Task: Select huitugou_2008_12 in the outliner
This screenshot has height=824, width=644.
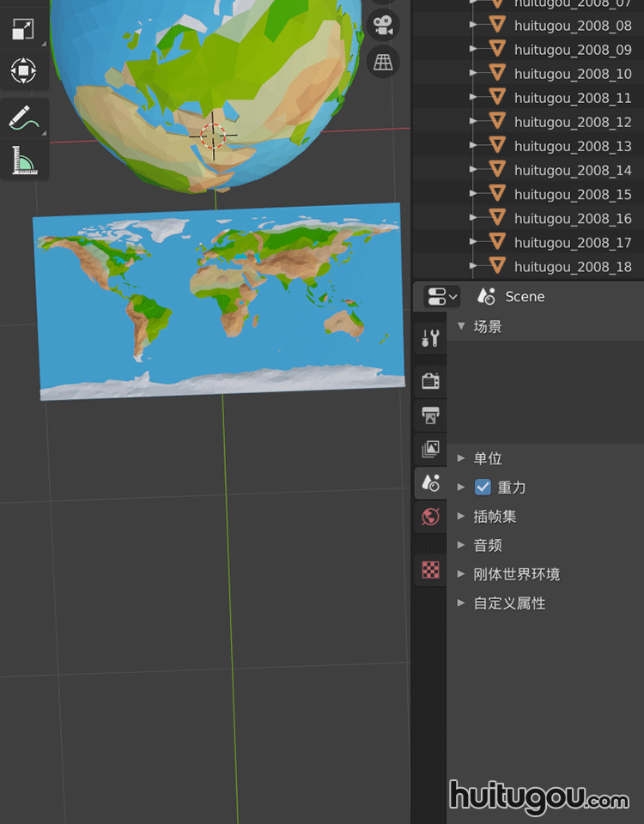Action: click(x=573, y=122)
